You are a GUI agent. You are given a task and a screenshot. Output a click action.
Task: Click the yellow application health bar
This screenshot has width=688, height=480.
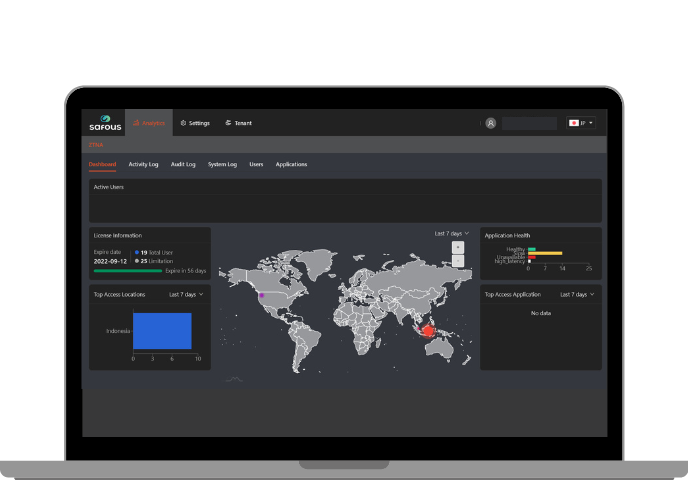545,253
